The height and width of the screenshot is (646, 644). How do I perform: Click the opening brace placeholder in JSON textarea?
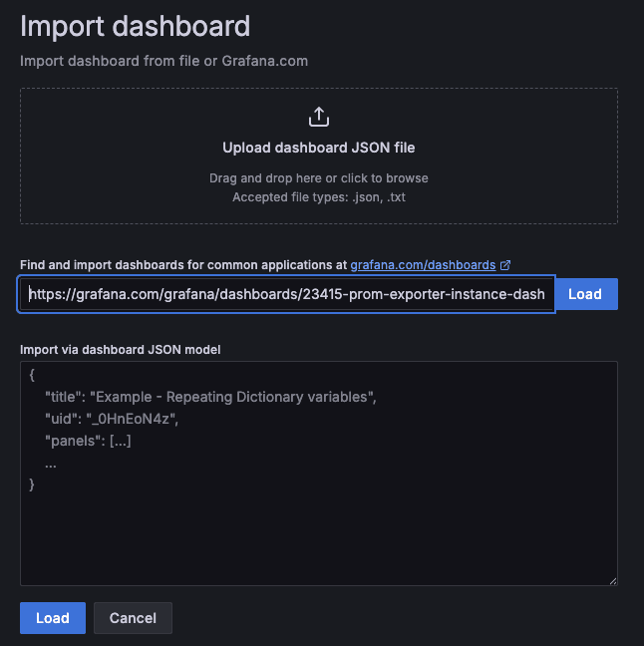33,376
